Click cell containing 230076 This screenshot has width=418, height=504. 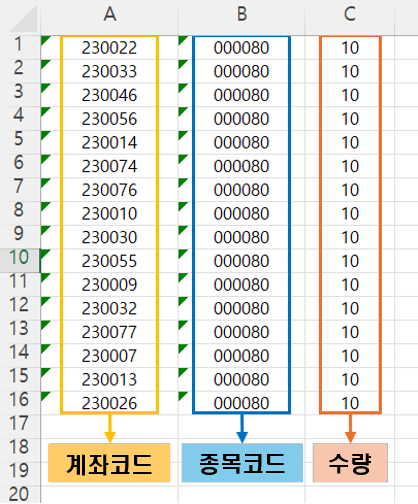[109, 190]
